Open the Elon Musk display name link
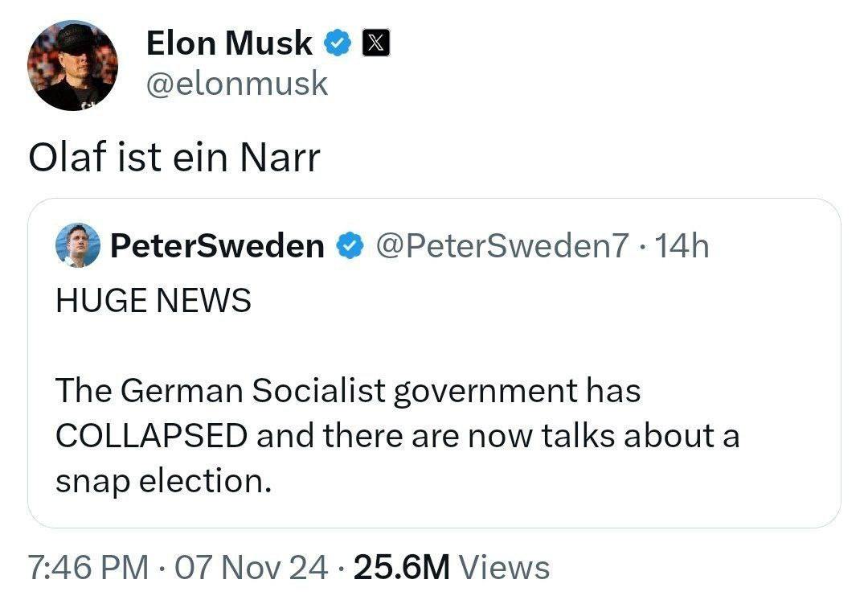 click(x=229, y=43)
